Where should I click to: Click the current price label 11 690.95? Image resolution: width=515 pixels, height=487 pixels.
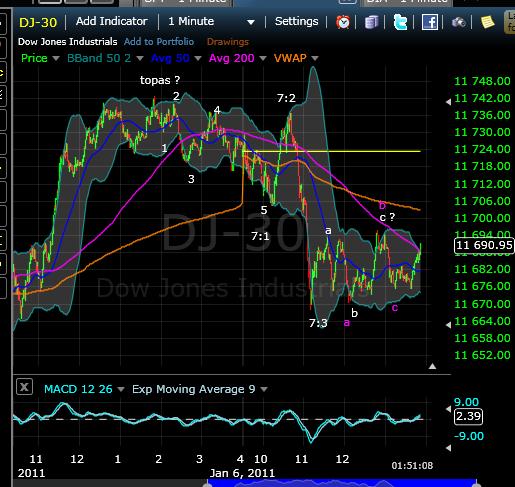(484, 245)
